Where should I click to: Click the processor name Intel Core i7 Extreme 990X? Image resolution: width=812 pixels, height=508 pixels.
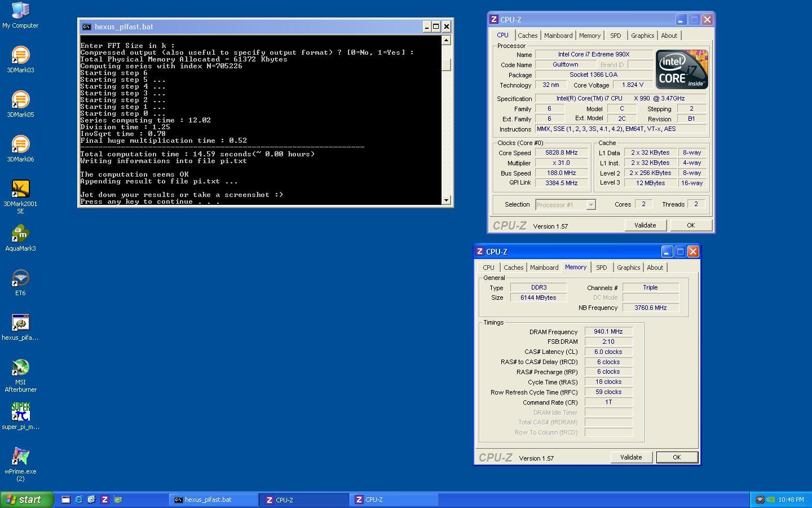[x=594, y=55]
